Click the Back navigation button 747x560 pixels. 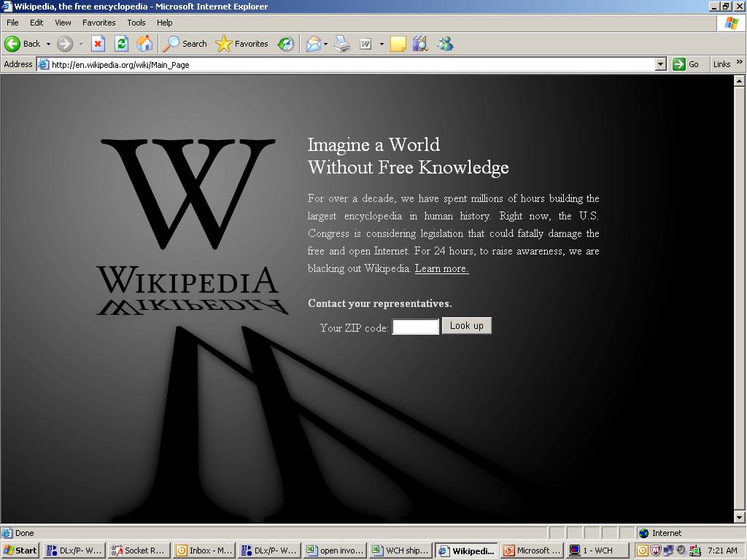point(23,44)
